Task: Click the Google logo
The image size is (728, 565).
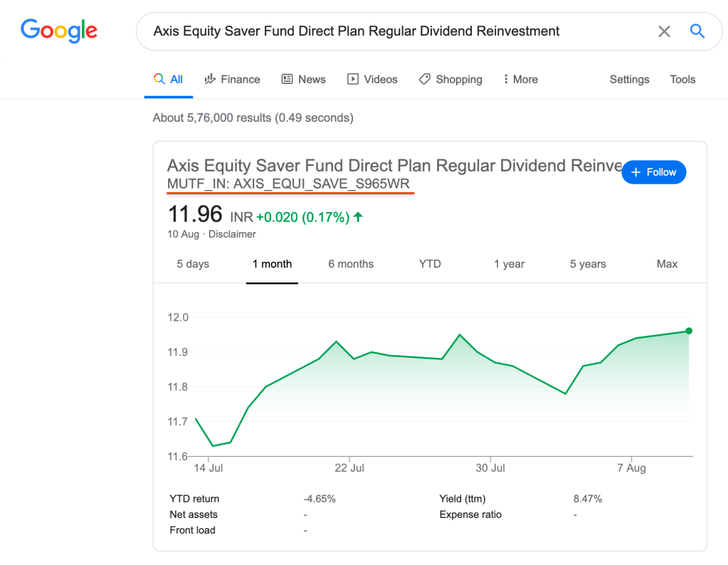Action: coord(59,31)
